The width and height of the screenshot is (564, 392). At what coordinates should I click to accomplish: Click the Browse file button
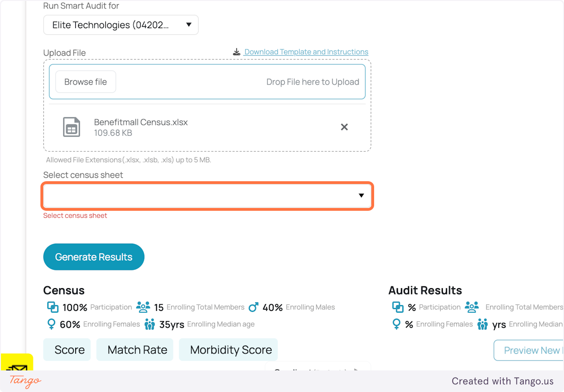point(85,81)
